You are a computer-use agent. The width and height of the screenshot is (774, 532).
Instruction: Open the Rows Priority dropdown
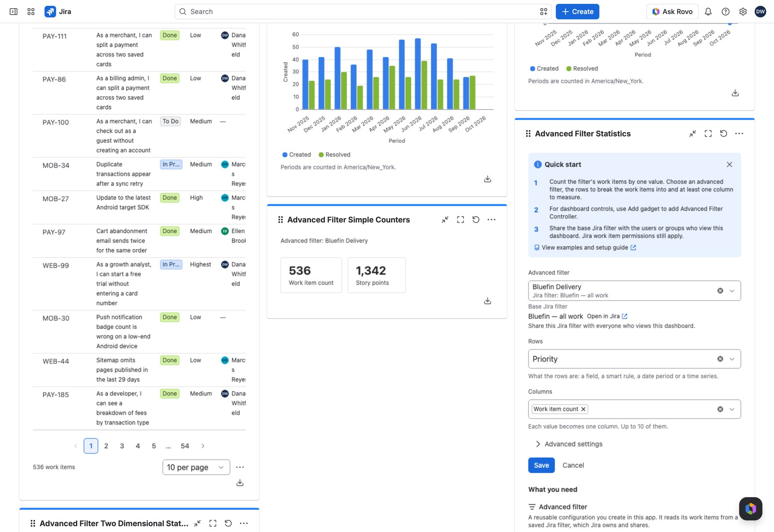635,359
